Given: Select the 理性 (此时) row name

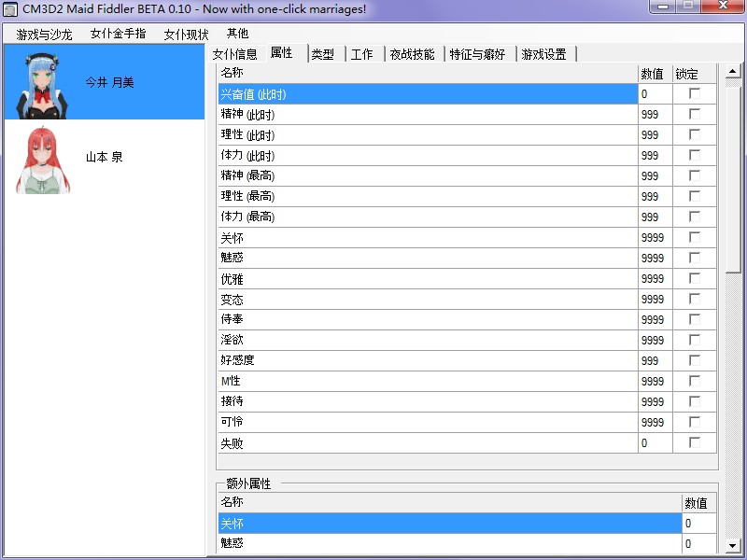Looking at the screenshot, I should (x=428, y=134).
